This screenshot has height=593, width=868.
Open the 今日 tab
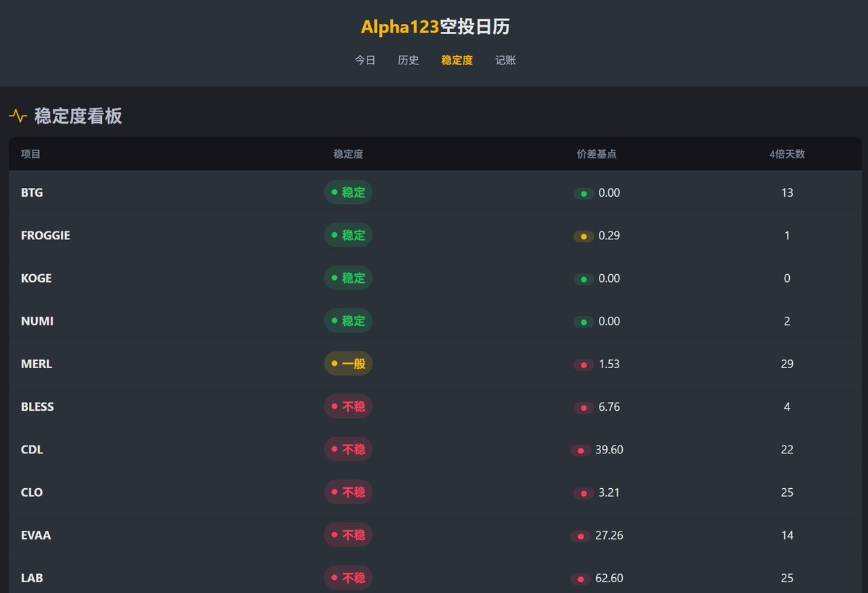coord(365,61)
